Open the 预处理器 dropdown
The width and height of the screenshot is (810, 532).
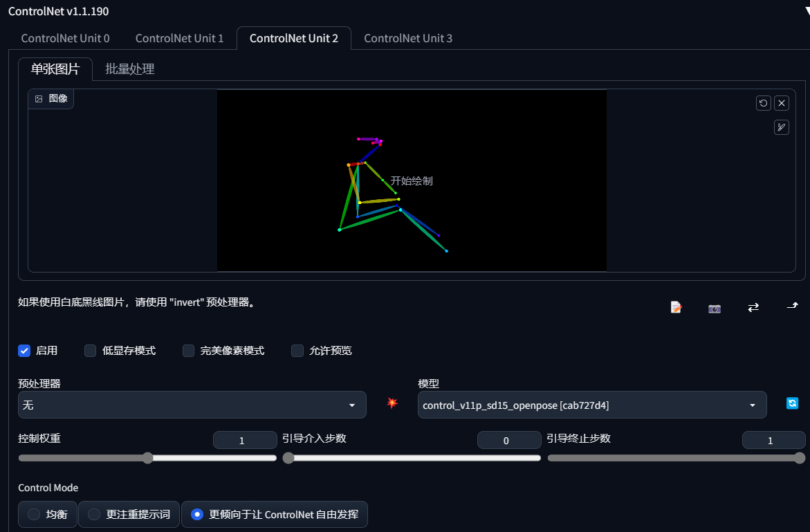point(192,405)
